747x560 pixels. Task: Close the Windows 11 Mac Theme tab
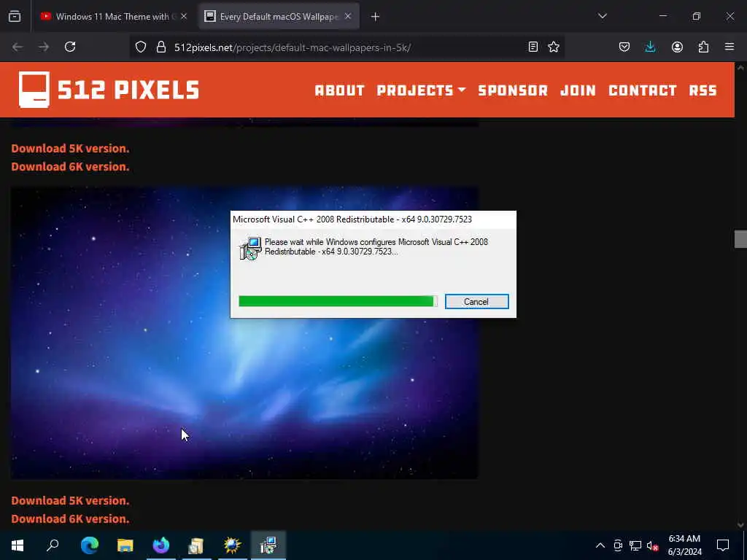[x=184, y=16]
